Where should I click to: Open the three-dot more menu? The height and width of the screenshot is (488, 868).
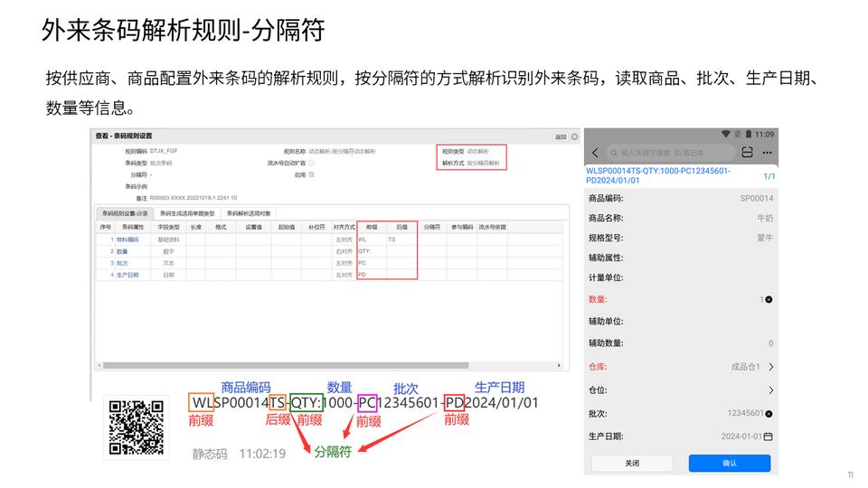coord(767,153)
